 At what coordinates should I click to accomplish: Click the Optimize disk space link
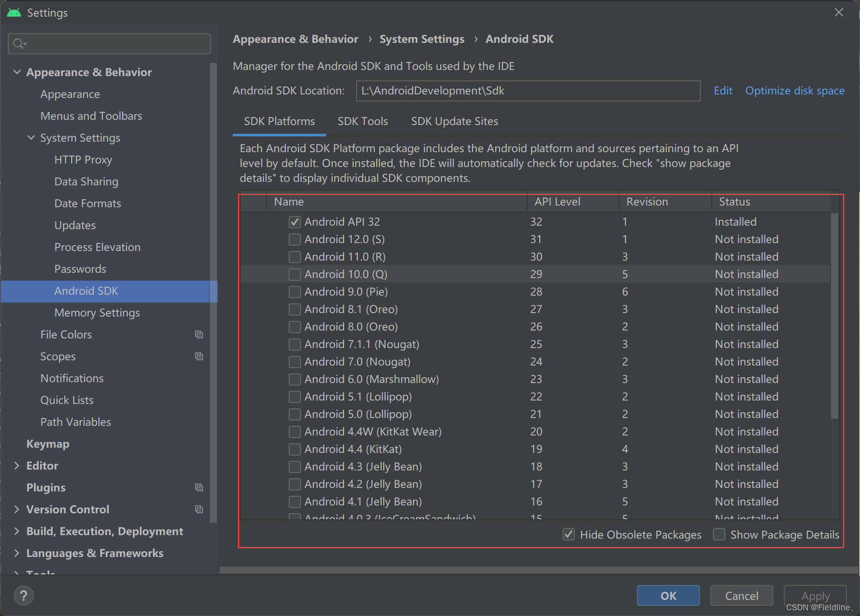click(794, 90)
